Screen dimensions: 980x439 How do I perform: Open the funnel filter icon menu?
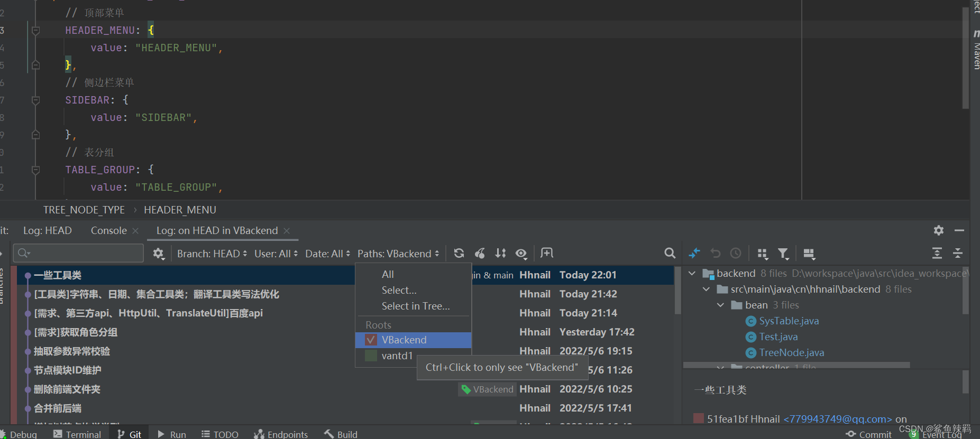[783, 254]
